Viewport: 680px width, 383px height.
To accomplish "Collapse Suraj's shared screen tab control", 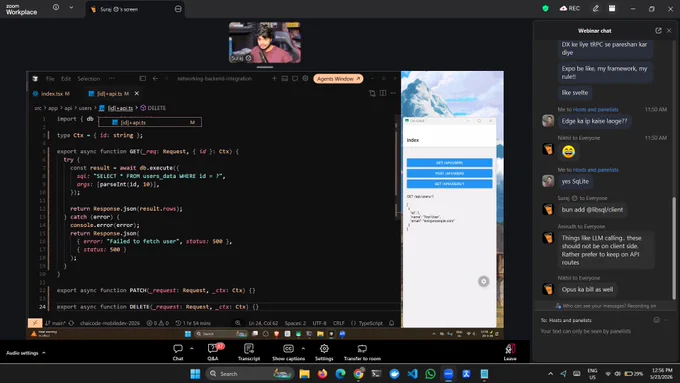I will click(x=178, y=9).
